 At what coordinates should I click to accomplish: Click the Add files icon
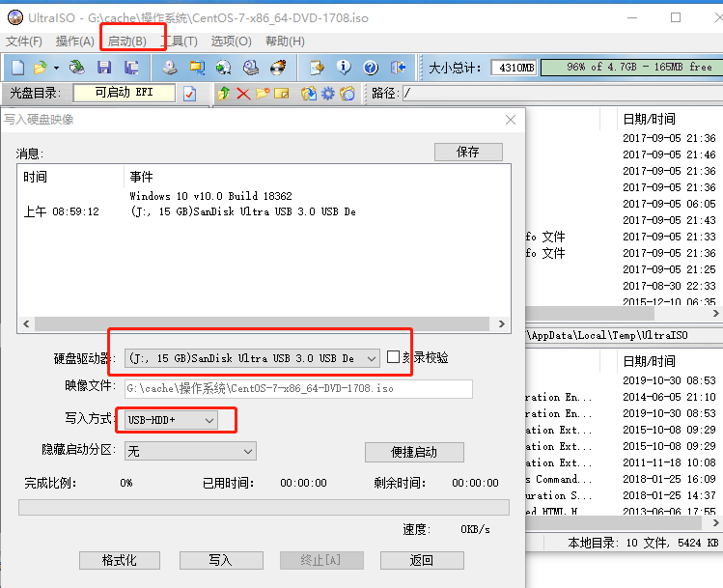(x=317, y=68)
